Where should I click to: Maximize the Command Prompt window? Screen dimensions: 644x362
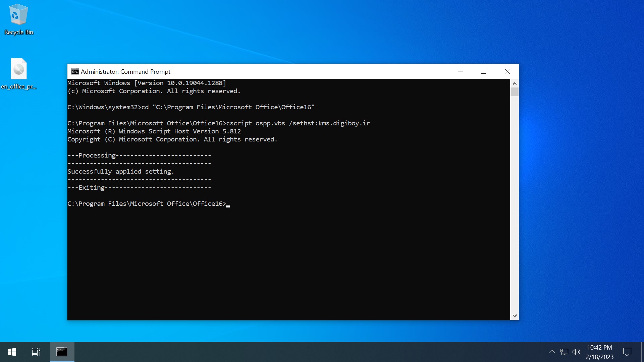pyautogui.click(x=483, y=71)
